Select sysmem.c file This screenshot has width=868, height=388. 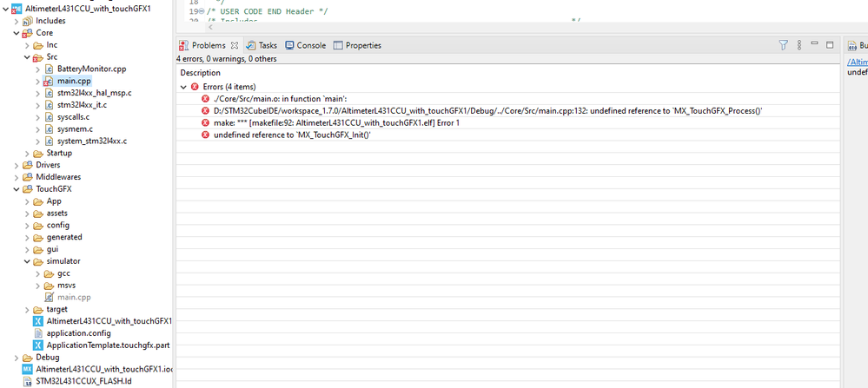point(75,129)
